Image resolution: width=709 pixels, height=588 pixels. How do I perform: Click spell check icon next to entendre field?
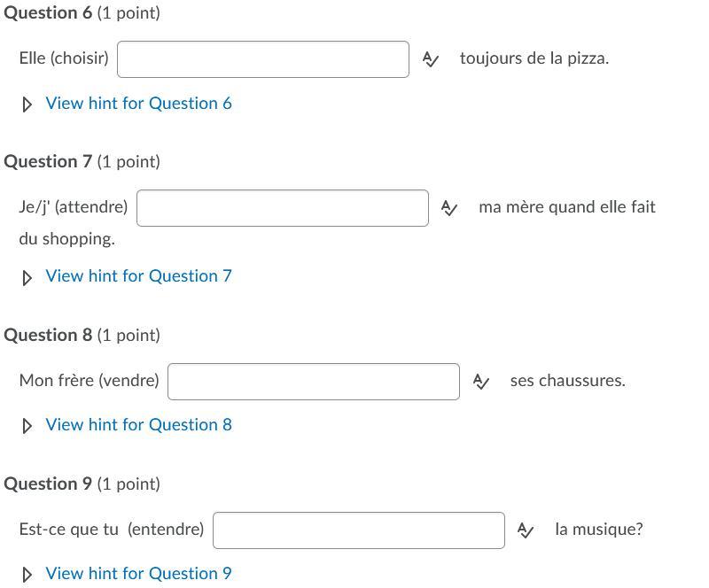(x=526, y=530)
